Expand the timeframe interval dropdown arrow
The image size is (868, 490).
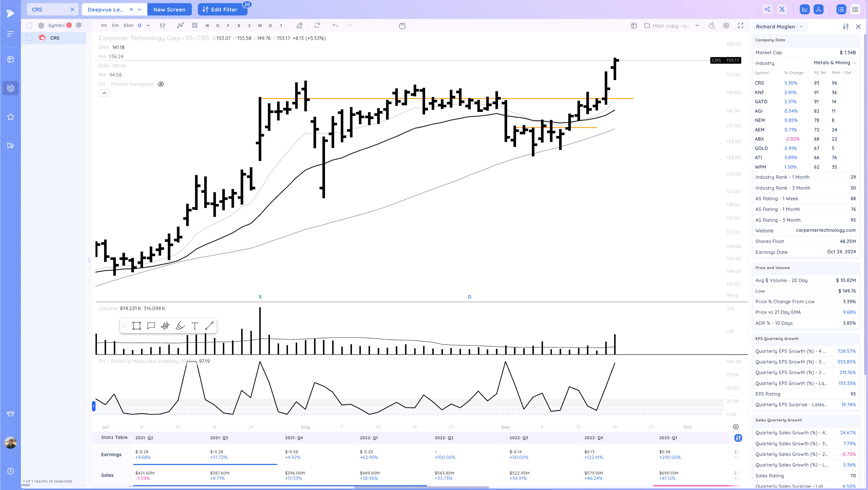pos(148,26)
